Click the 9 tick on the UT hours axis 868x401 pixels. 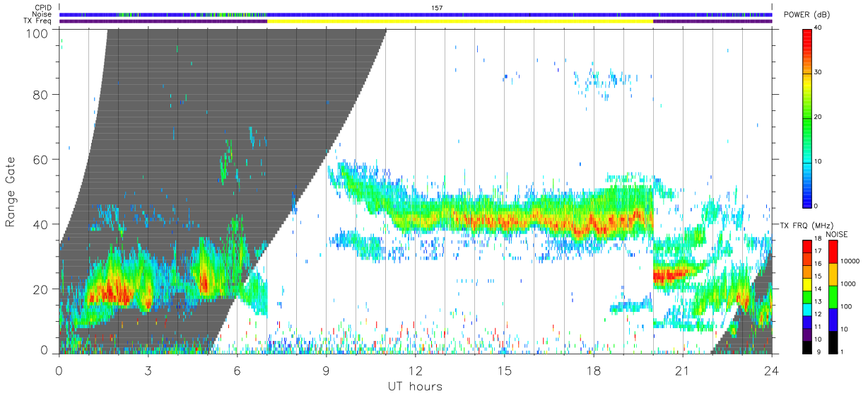point(327,370)
